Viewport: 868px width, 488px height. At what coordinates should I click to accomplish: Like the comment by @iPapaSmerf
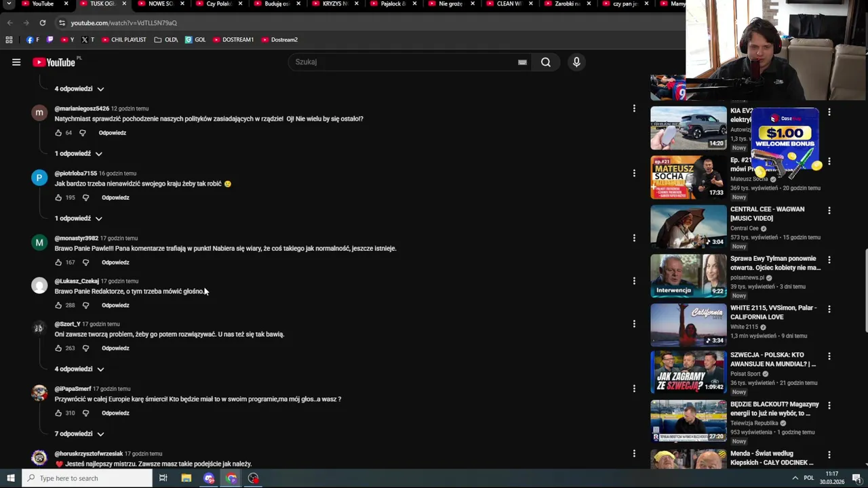point(58,413)
